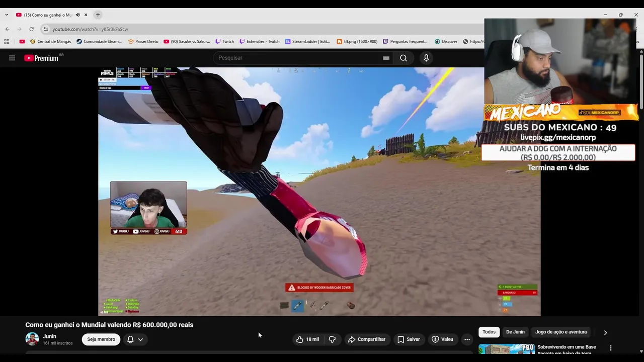Show more filter chips with right arrow
The image size is (644, 362).
pyautogui.click(x=605, y=332)
